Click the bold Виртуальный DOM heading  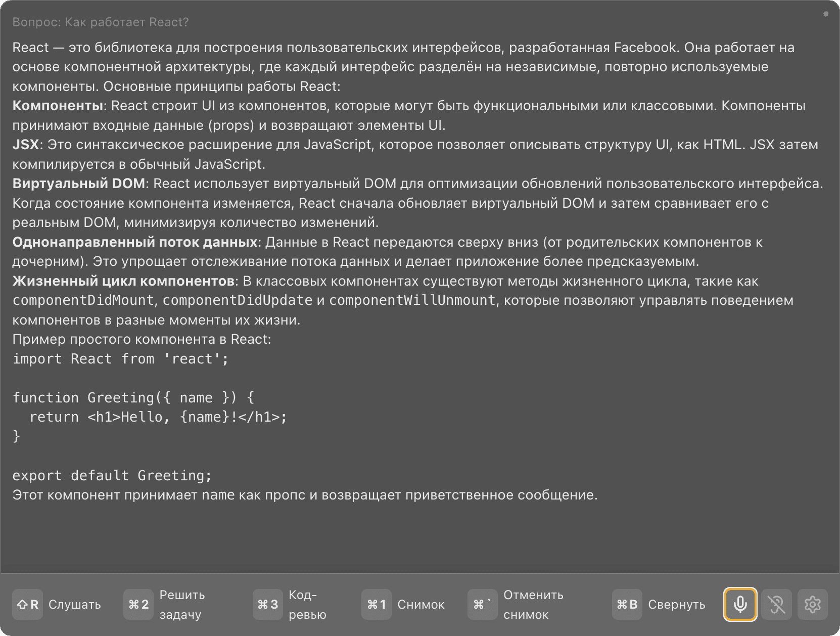(79, 184)
